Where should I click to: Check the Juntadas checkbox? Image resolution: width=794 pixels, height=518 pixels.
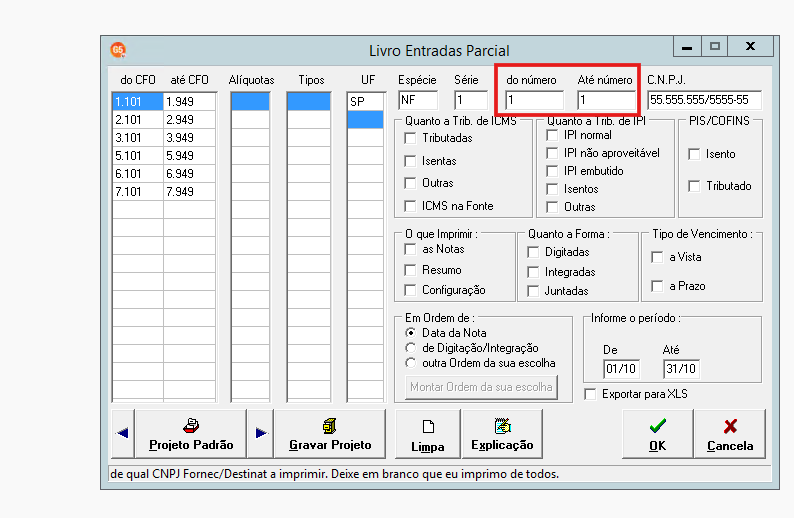point(533,291)
